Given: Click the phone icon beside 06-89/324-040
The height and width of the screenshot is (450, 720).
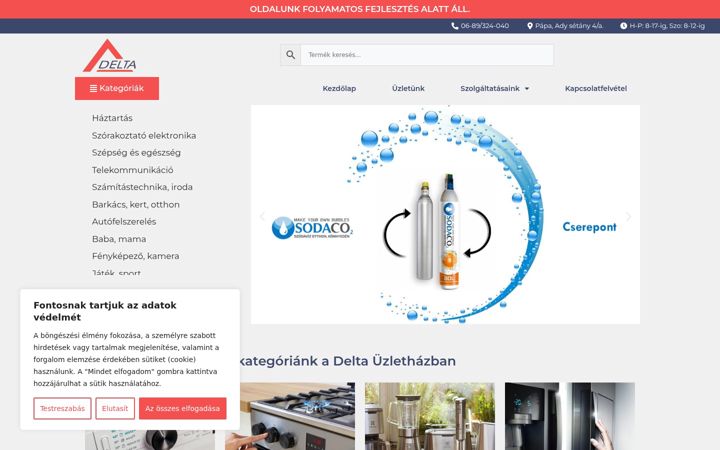Looking at the screenshot, I should click(x=455, y=26).
